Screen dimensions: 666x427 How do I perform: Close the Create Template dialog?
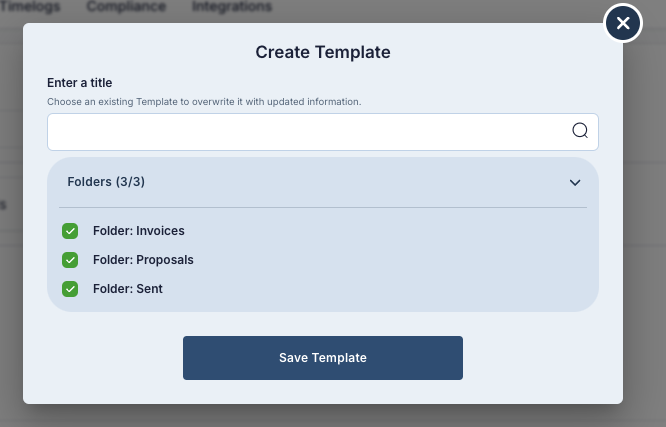coord(623,23)
